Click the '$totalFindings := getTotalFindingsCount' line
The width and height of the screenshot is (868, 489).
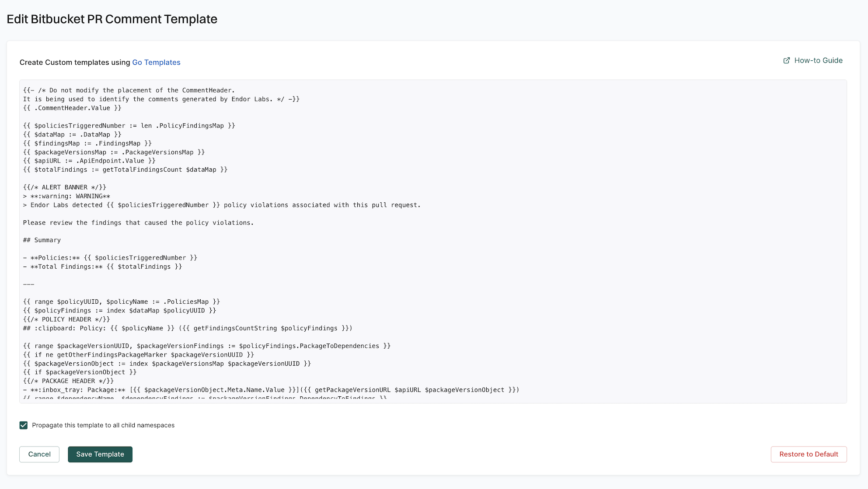tap(125, 170)
